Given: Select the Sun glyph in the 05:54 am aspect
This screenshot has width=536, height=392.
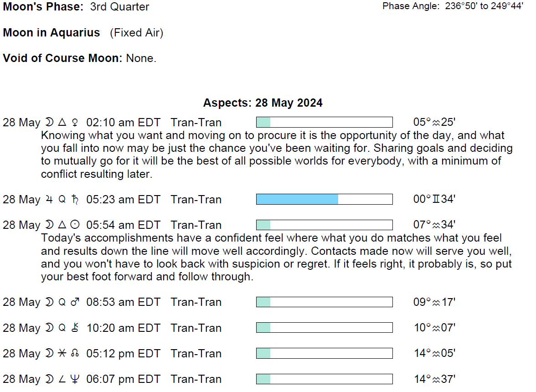Looking at the screenshot, I should 75,225.
